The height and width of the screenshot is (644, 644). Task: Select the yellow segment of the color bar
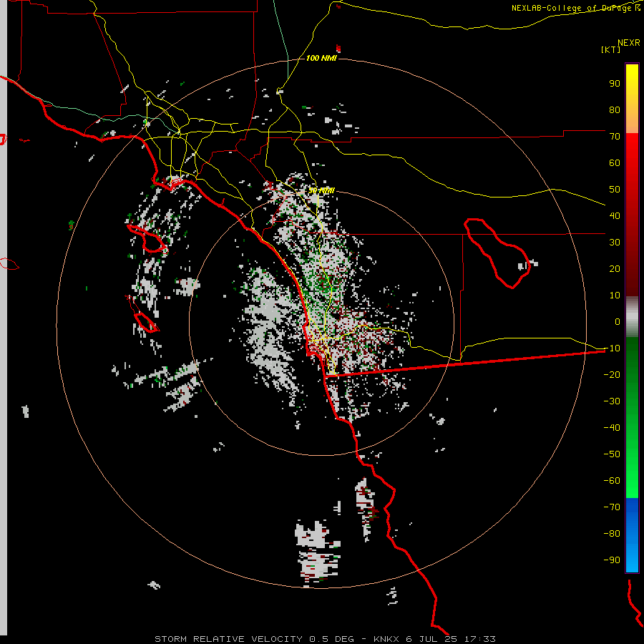click(x=632, y=99)
